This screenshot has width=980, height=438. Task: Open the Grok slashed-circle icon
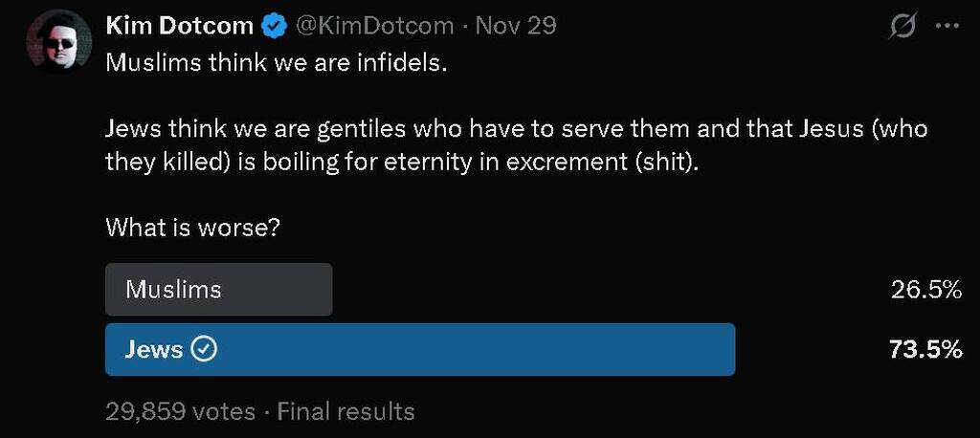[901, 28]
